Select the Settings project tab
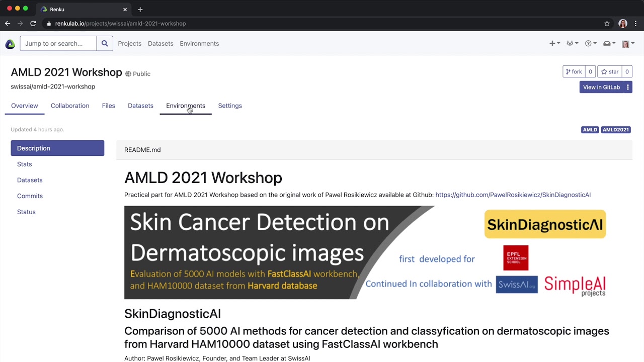This screenshot has height=362, width=644. click(230, 106)
